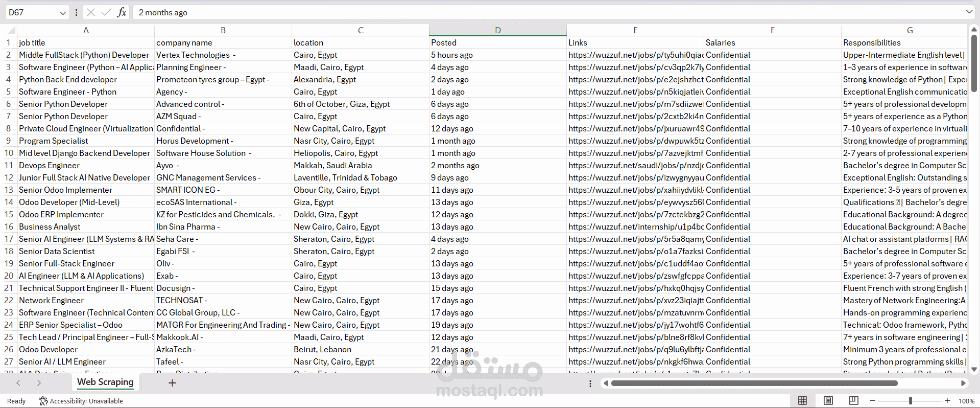
Task: Select cell 'Middle FullStack (Python) Developer'
Action: tap(86, 55)
